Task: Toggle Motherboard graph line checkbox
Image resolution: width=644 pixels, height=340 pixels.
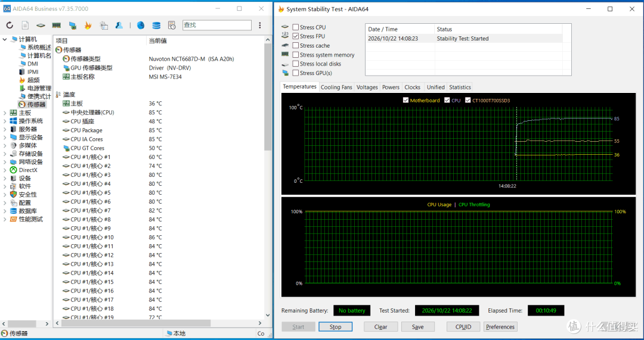Action: pos(406,100)
